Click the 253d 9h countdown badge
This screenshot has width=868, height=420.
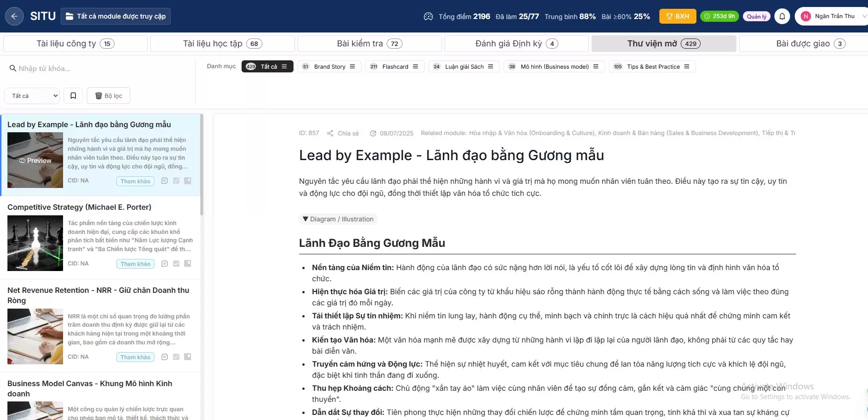[719, 16]
